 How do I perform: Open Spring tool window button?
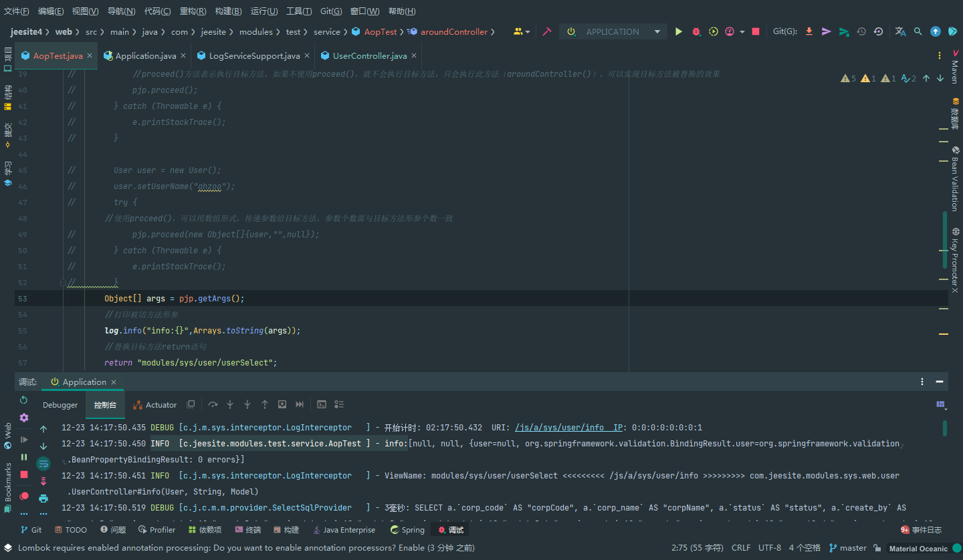pos(407,529)
